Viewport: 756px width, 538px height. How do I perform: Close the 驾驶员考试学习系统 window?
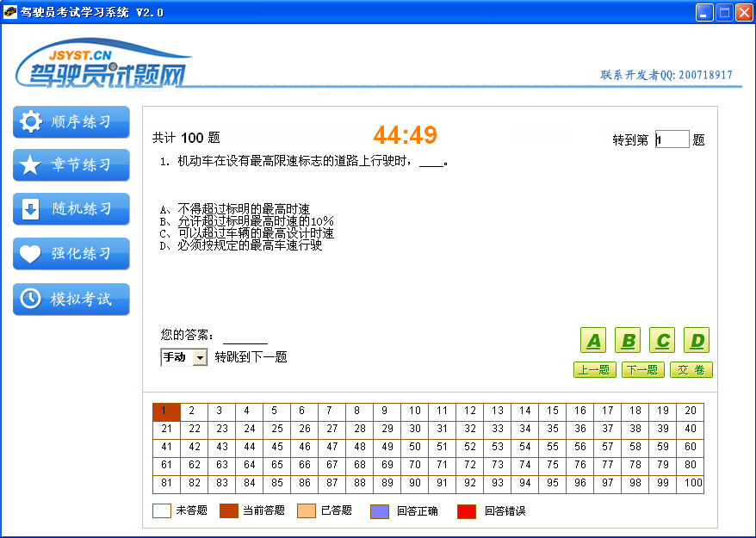point(744,13)
